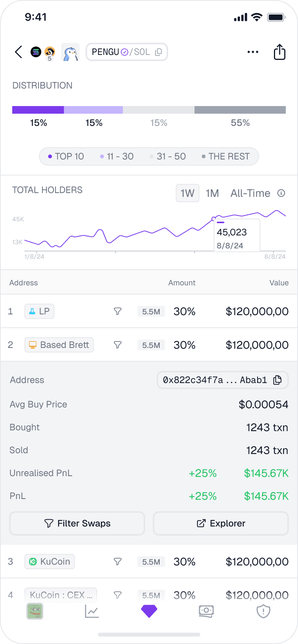Viewport: 298px width, 644px height.
Task: Expand the KuCoin : CEX holder row 4
Action: pyautogui.click(x=149, y=594)
